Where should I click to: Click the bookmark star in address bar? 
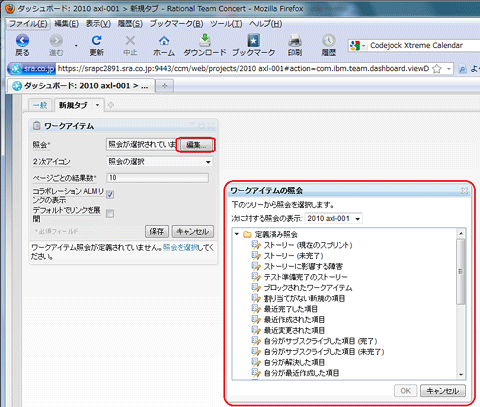[x=437, y=69]
